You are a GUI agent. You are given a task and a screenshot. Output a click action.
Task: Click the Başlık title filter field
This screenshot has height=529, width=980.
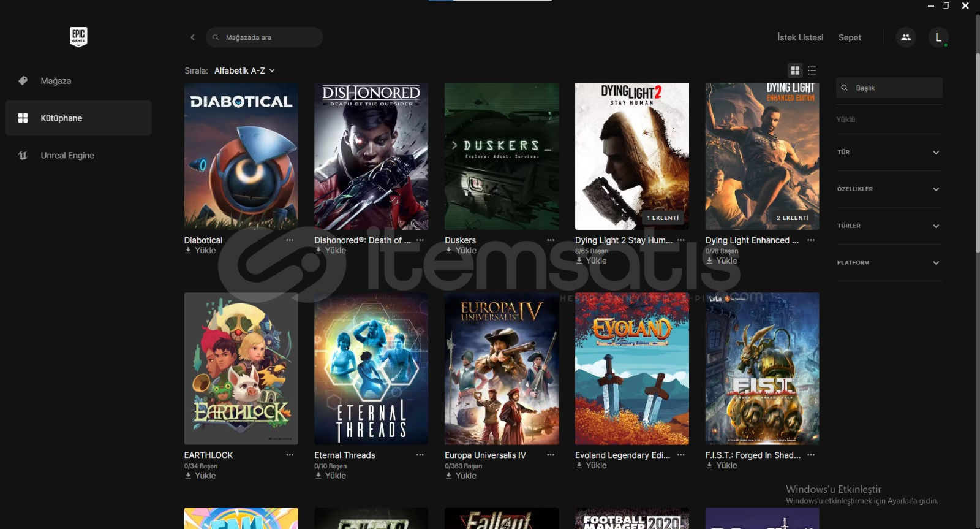tap(889, 88)
